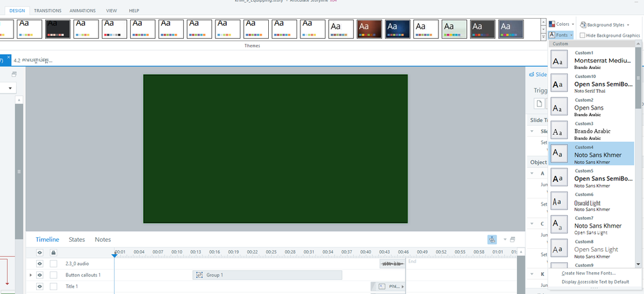Open the TRANSITIONS ribbon tab

48,11
